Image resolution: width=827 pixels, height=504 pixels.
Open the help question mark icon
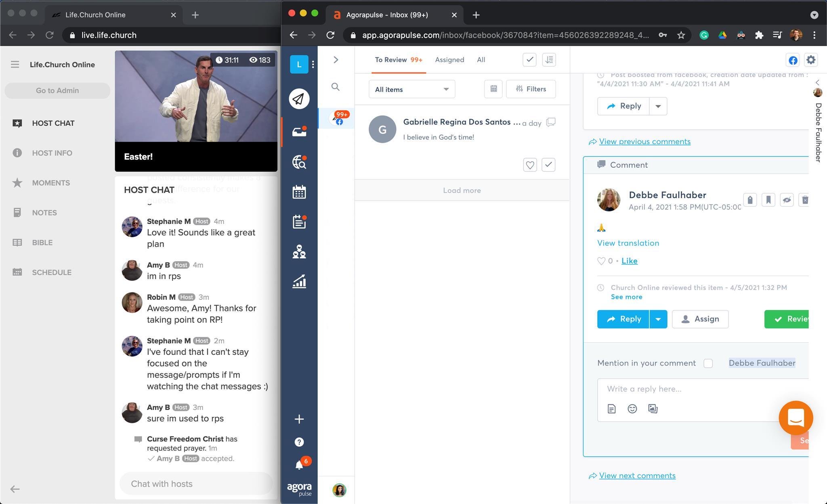point(299,442)
